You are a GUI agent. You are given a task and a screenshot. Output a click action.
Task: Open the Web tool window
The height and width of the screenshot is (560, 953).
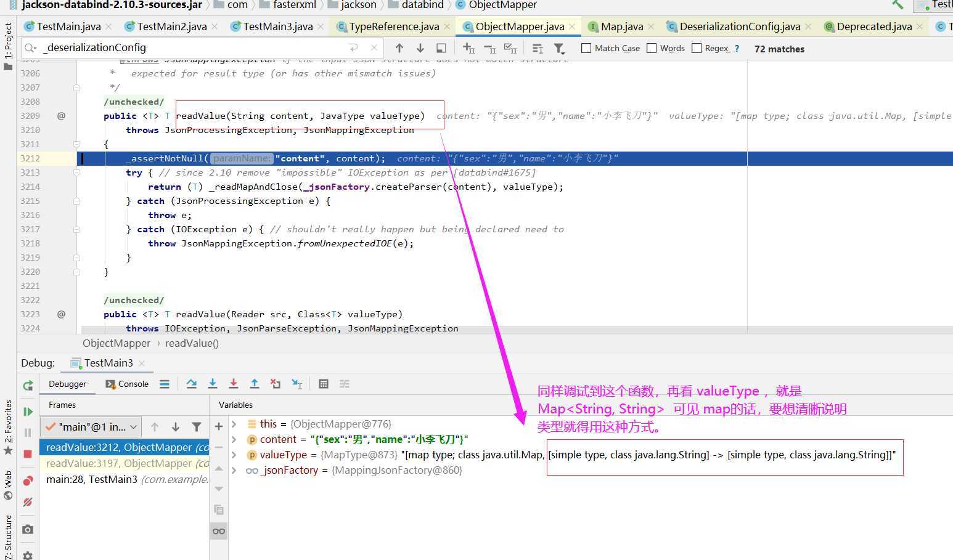click(x=8, y=485)
